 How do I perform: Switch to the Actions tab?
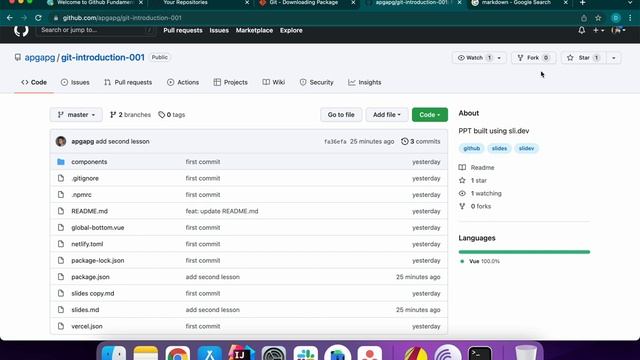tap(183, 82)
